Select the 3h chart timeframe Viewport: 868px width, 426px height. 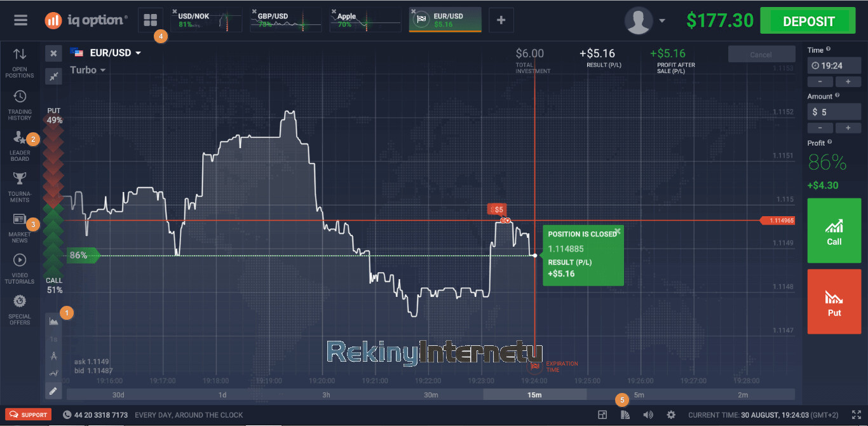(x=326, y=395)
